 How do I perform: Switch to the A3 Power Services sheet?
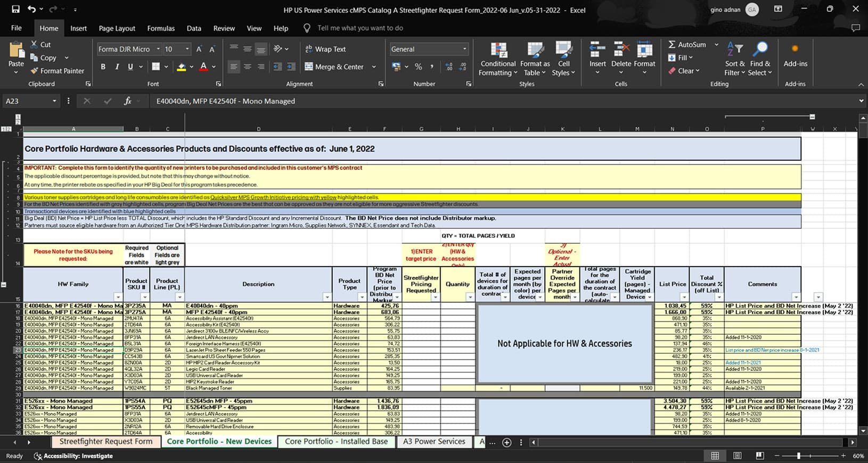434,441
